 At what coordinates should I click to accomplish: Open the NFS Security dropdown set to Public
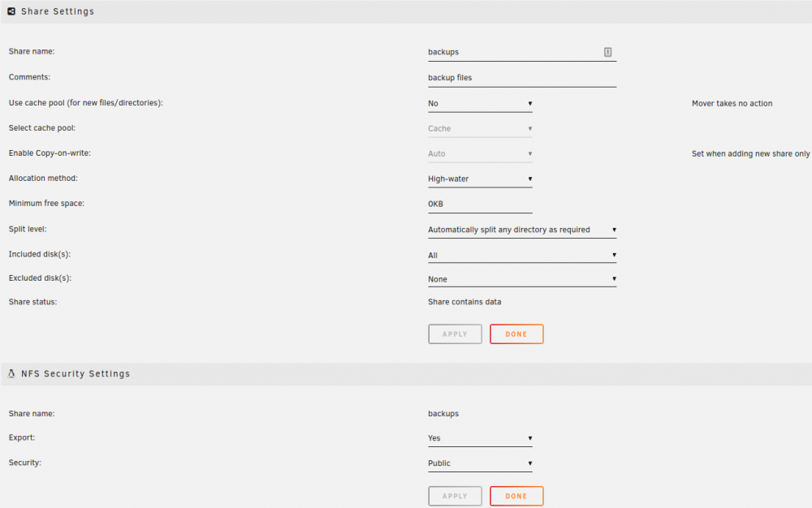coord(480,463)
